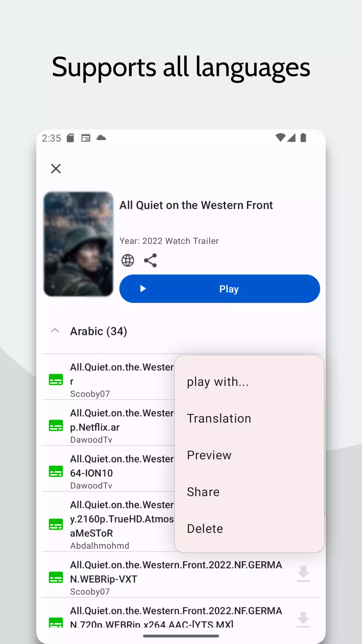Tap the movie title All Quiet on the Western Front
The height and width of the screenshot is (644, 362).
tap(196, 205)
